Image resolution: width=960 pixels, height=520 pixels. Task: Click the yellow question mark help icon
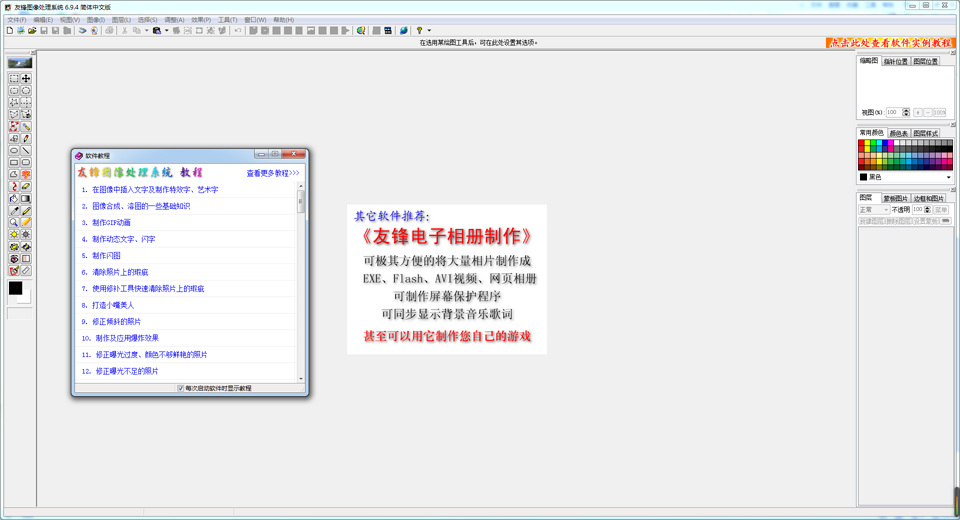419,30
